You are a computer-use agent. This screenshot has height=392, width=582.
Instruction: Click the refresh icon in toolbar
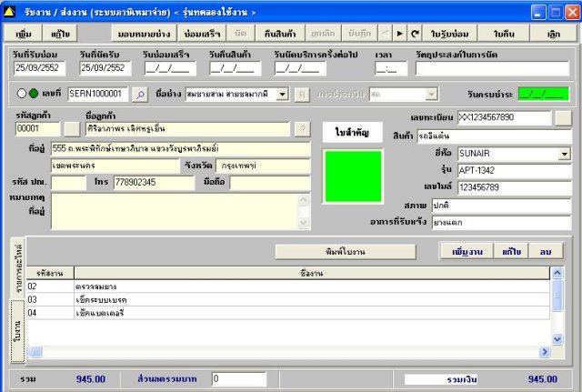pyautogui.click(x=415, y=33)
